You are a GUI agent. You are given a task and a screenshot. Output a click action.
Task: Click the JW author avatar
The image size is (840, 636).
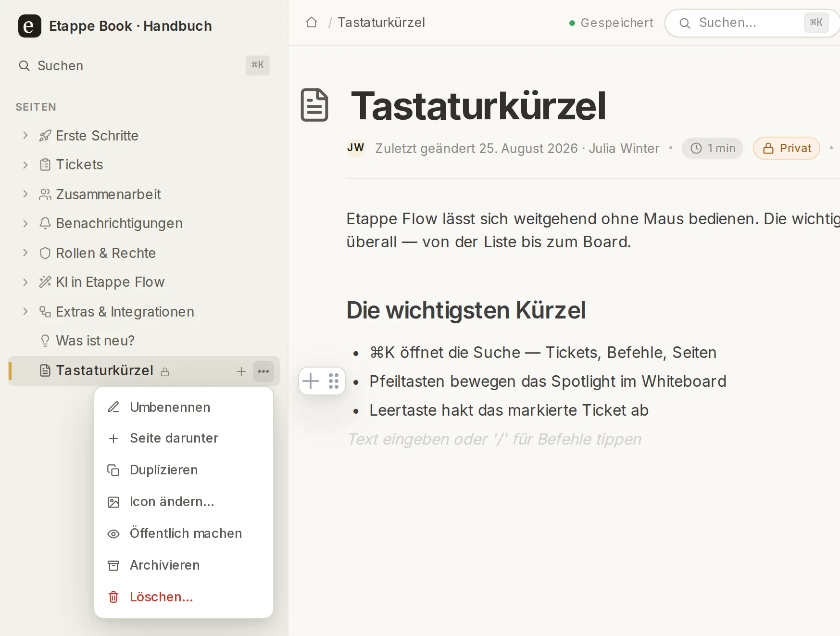[x=356, y=148]
